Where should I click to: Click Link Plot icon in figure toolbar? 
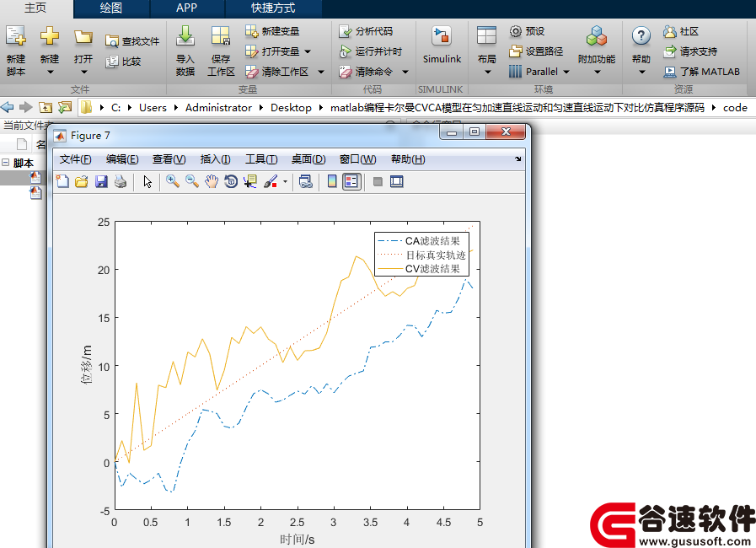(306, 181)
